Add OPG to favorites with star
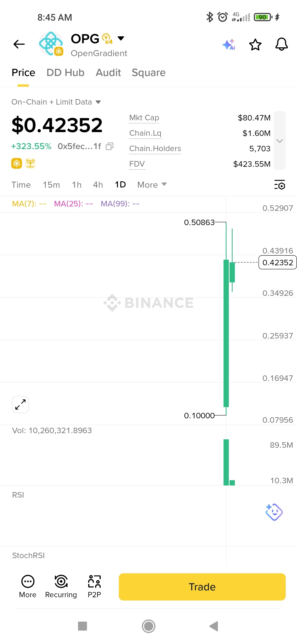 click(x=255, y=45)
